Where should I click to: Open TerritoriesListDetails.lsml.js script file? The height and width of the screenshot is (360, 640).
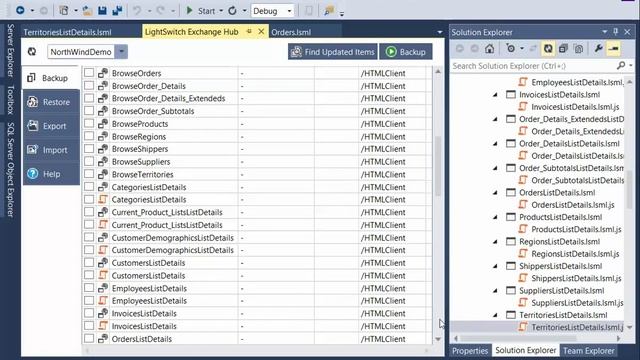(x=577, y=327)
